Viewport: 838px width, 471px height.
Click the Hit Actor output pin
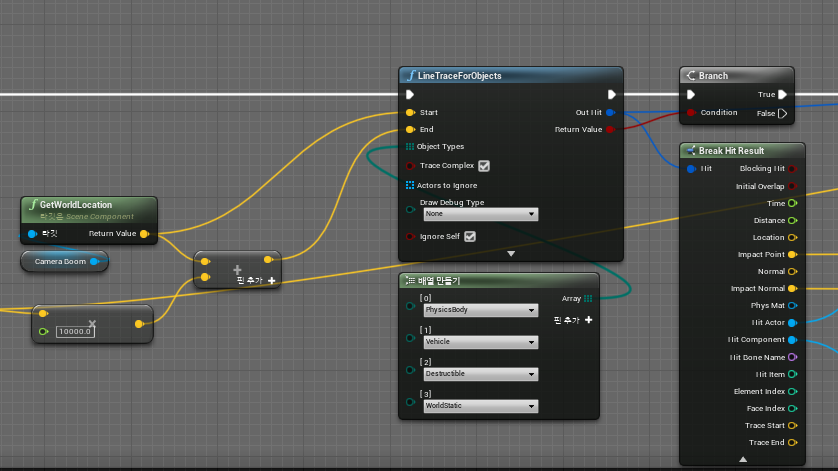click(793, 323)
